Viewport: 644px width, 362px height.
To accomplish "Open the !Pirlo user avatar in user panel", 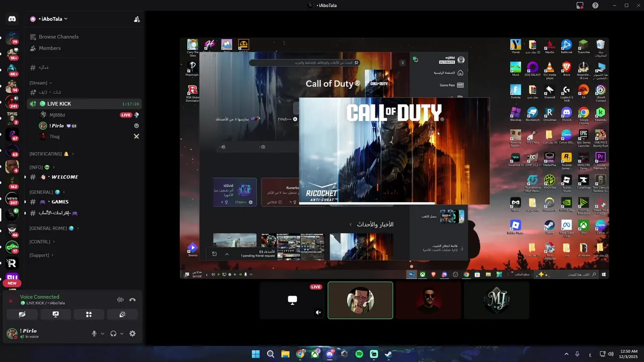I will click(x=12, y=333).
